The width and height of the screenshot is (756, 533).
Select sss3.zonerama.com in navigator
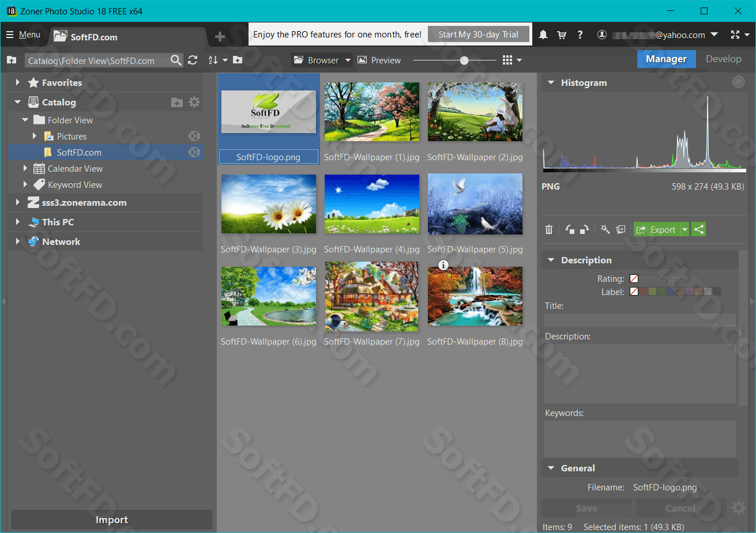tap(84, 203)
